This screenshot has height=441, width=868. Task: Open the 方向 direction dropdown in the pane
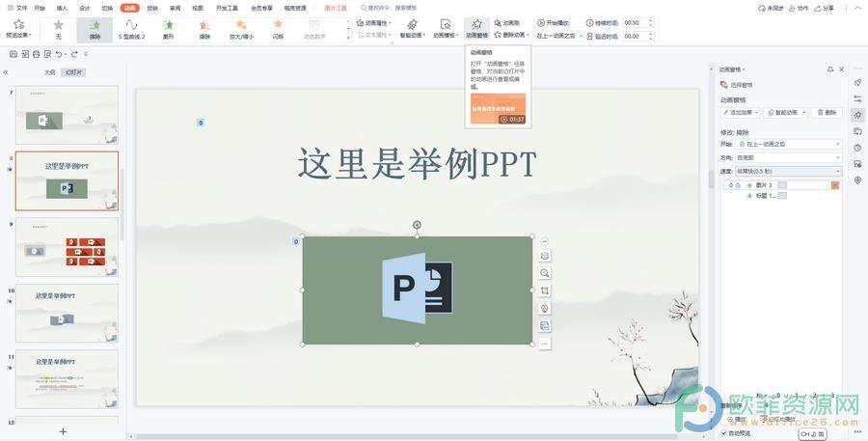[x=789, y=158]
